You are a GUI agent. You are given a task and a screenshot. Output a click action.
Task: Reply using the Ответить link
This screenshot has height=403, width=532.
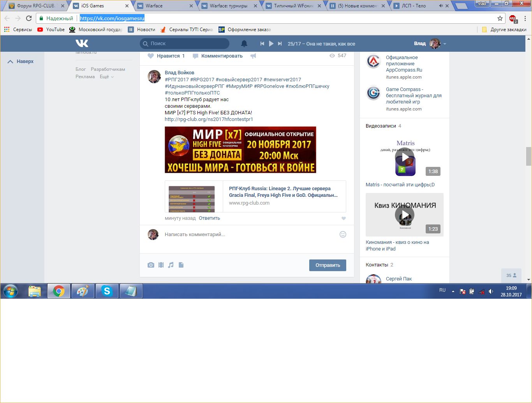(x=209, y=218)
